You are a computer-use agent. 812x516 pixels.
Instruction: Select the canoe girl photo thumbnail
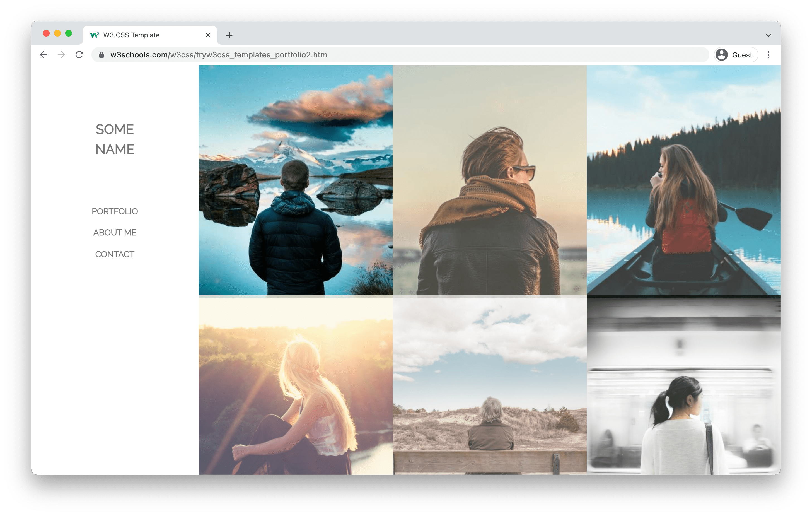(x=683, y=180)
